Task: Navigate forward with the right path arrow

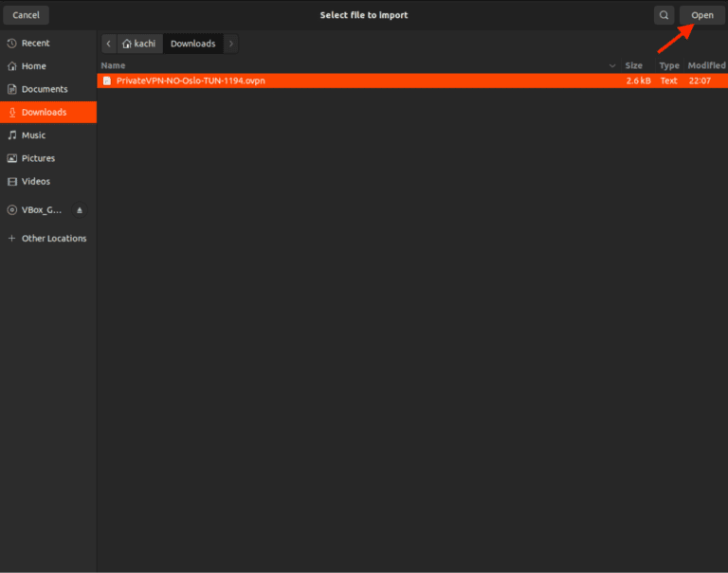Action: click(x=231, y=44)
